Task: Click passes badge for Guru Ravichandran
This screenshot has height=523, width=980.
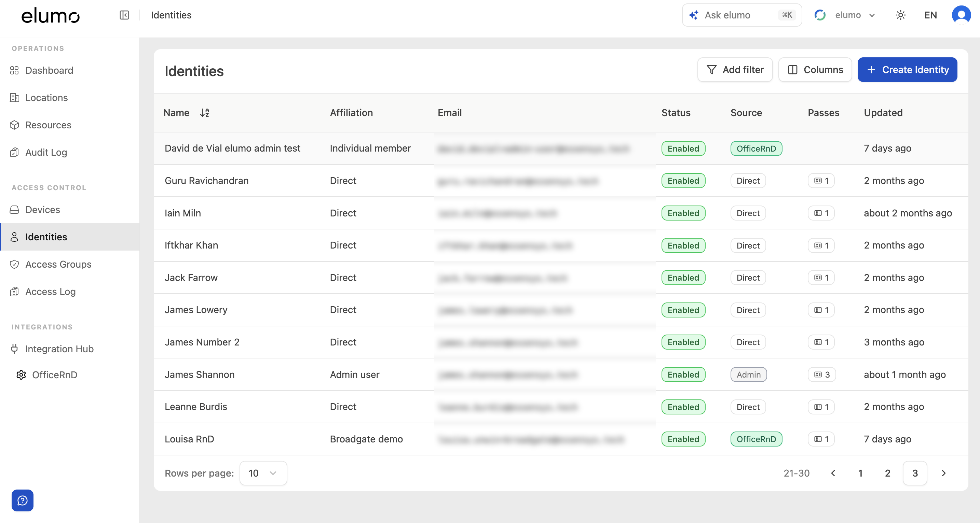Action: (x=821, y=181)
